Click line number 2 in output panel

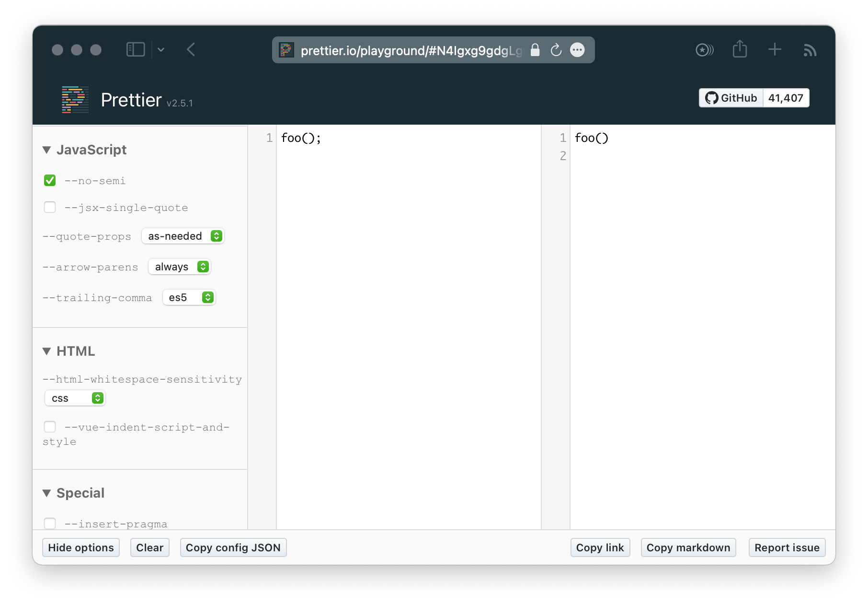(563, 156)
